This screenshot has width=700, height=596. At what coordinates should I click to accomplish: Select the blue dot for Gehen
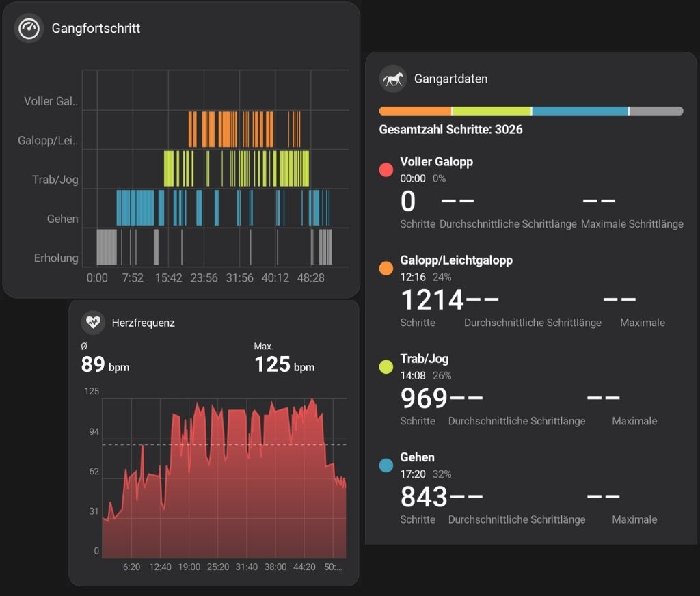386,465
